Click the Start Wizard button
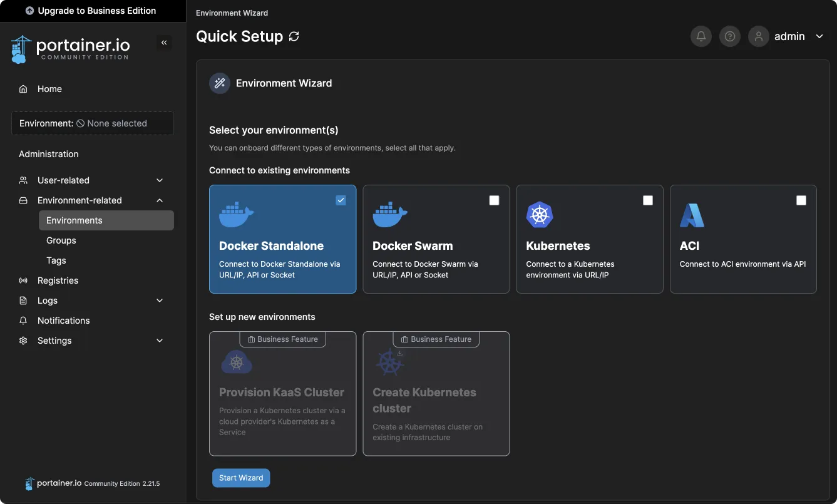This screenshot has width=837, height=504. tap(241, 478)
